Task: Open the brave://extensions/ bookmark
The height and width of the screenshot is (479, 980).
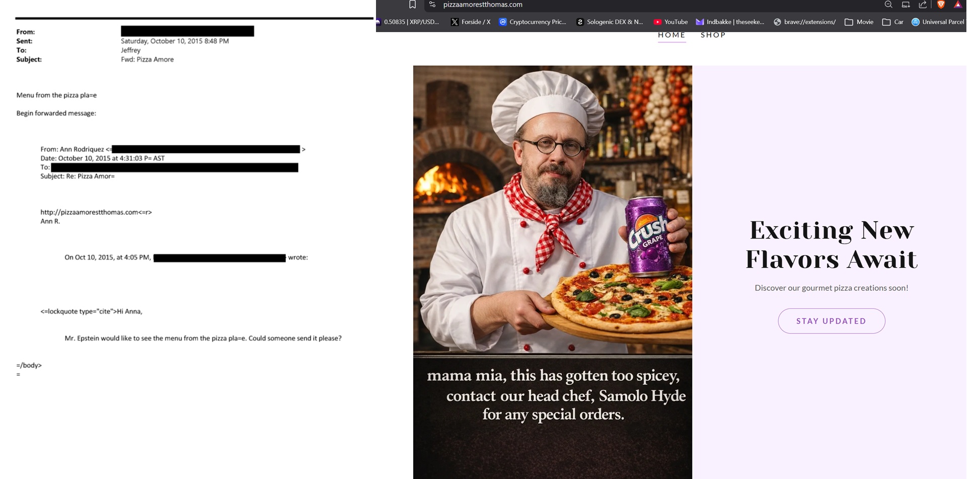Action: point(804,22)
